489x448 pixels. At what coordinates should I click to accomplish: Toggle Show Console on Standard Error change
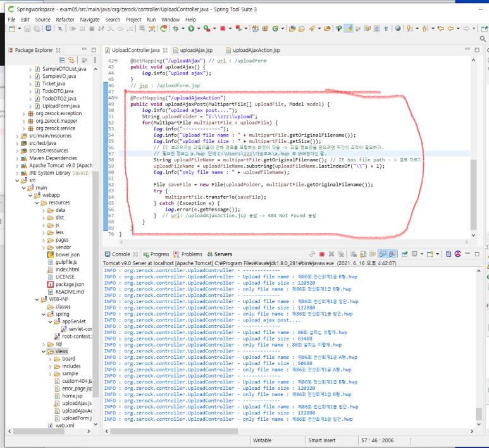tap(392, 254)
